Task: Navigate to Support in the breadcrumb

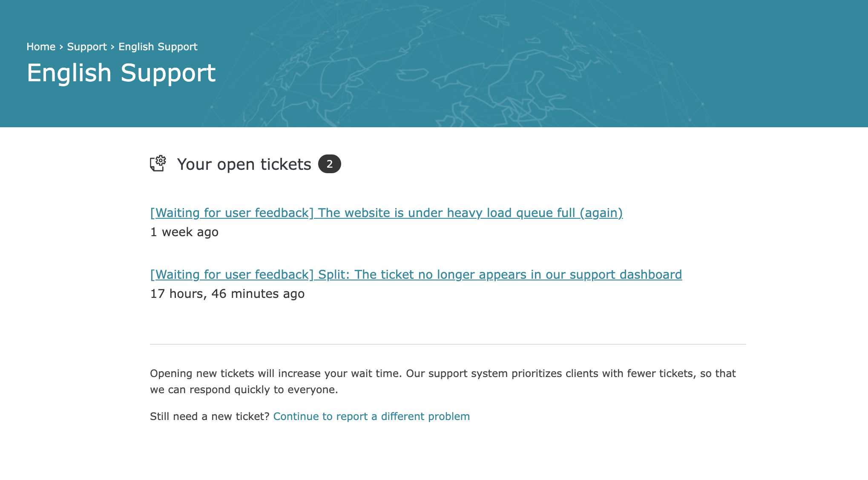Action: (87, 47)
